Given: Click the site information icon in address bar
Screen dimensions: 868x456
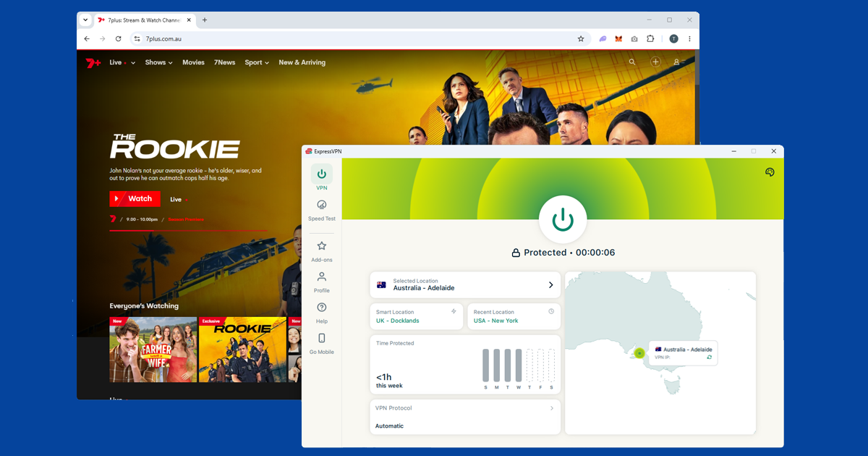Looking at the screenshot, I should 137,39.
